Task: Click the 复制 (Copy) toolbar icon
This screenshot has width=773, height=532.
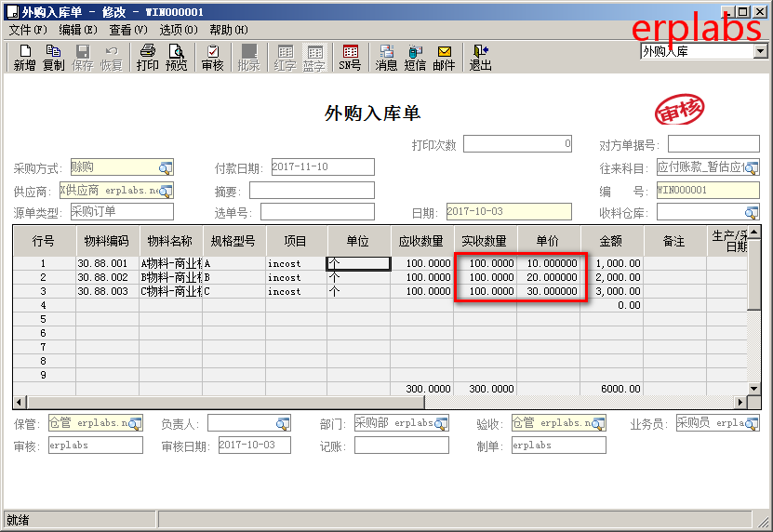Action: (53, 57)
